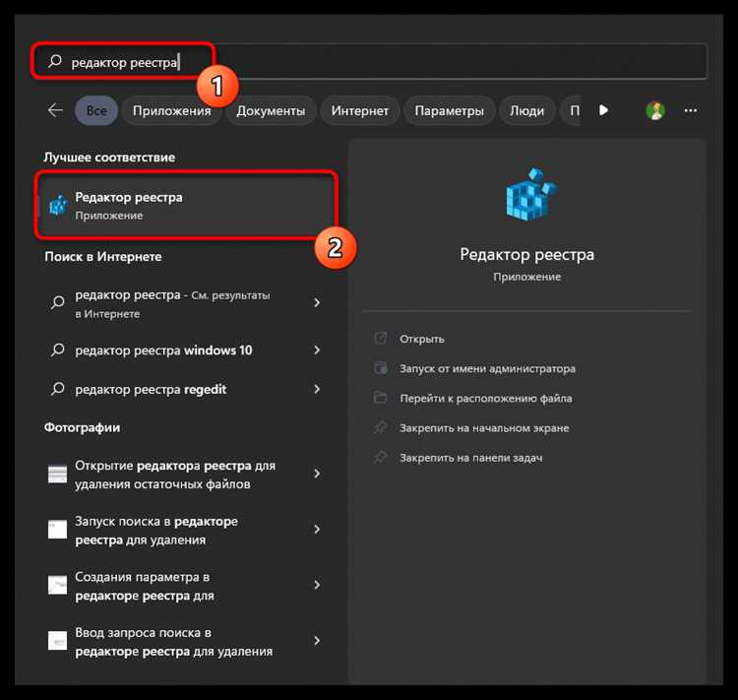Click the admin shield icon beside 'Запуск от имени'
The width and height of the screenshot is (738, 700).
[x=380, y=367]
